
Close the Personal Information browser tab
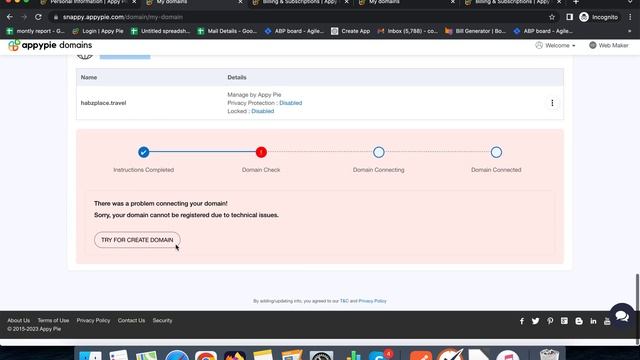(134, 2)
